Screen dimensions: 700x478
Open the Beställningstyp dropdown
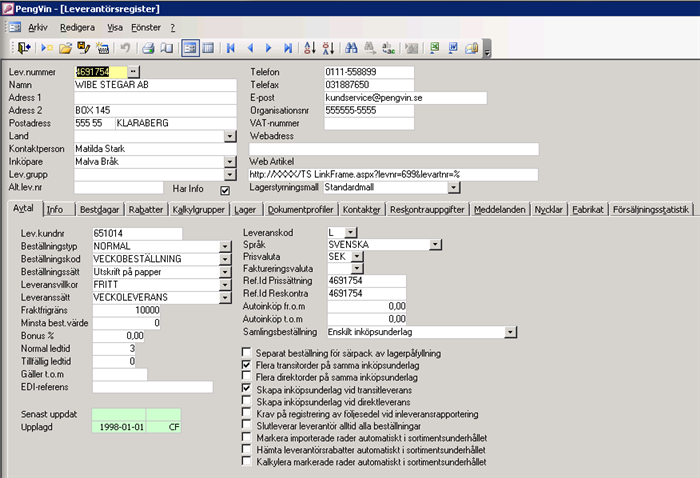point(225,245)
